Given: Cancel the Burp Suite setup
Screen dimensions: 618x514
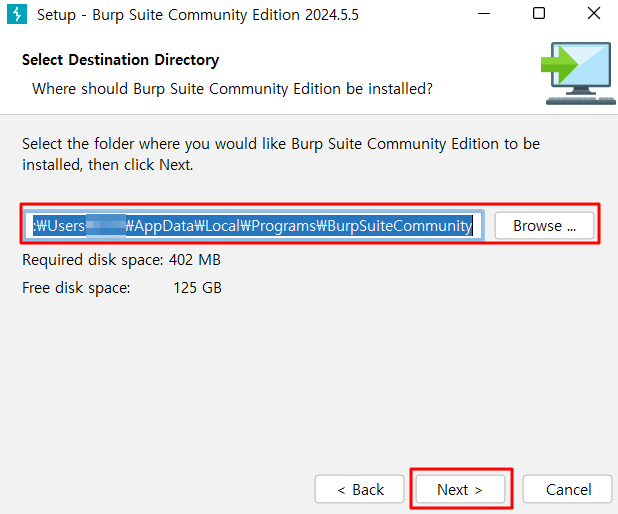Looking at the screenshot, I should pyautogui.click(x=567, y=489).
